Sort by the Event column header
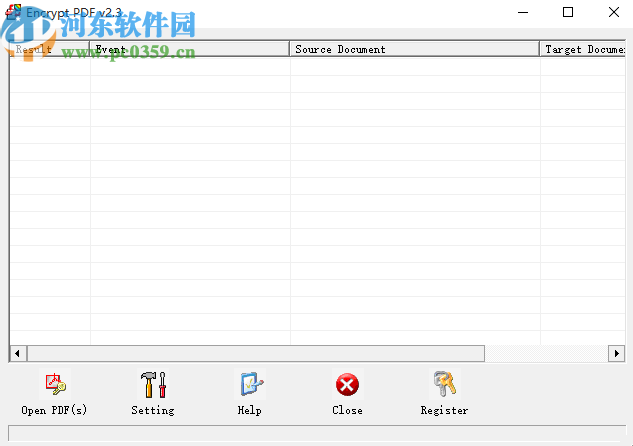Image resolution: width=633 pixels, height=446 pixels. click(x=189, y=49)
